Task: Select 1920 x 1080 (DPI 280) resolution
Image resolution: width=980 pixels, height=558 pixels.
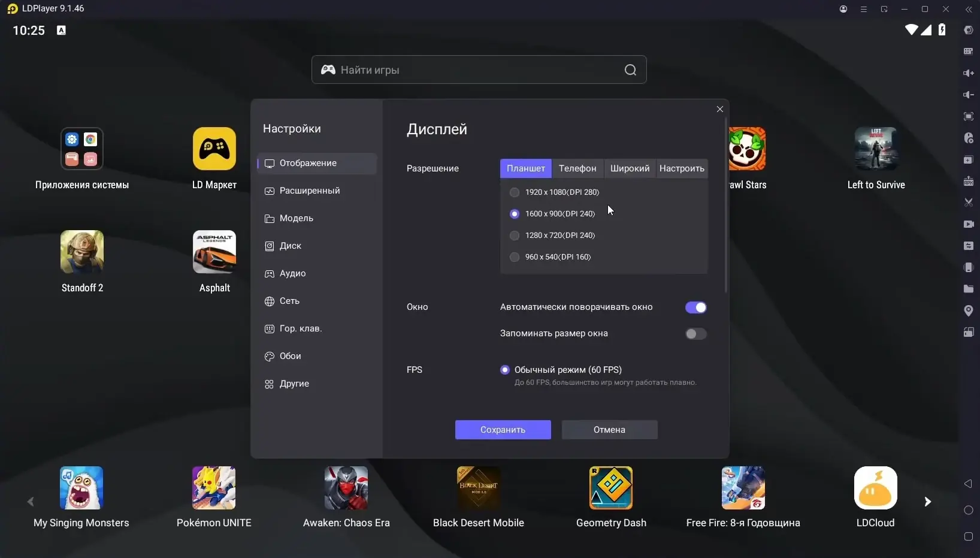Action: (515, 192)
